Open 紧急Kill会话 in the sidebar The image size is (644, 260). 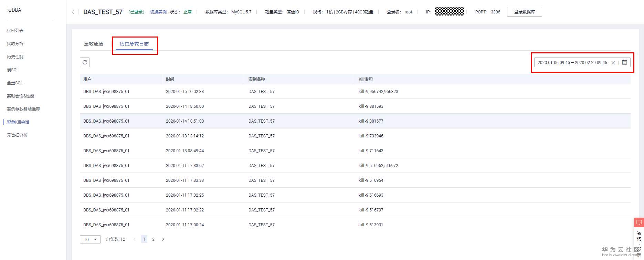click(x=18, y=122)
